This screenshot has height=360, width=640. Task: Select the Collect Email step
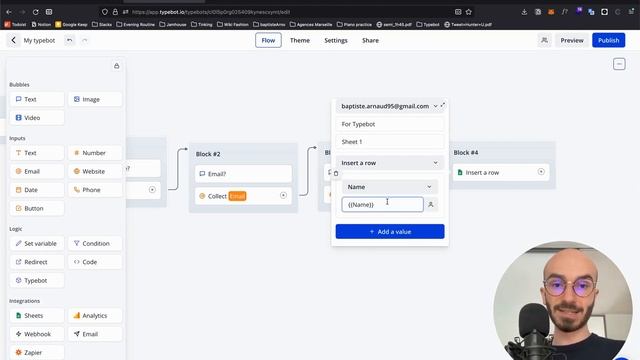243,196
